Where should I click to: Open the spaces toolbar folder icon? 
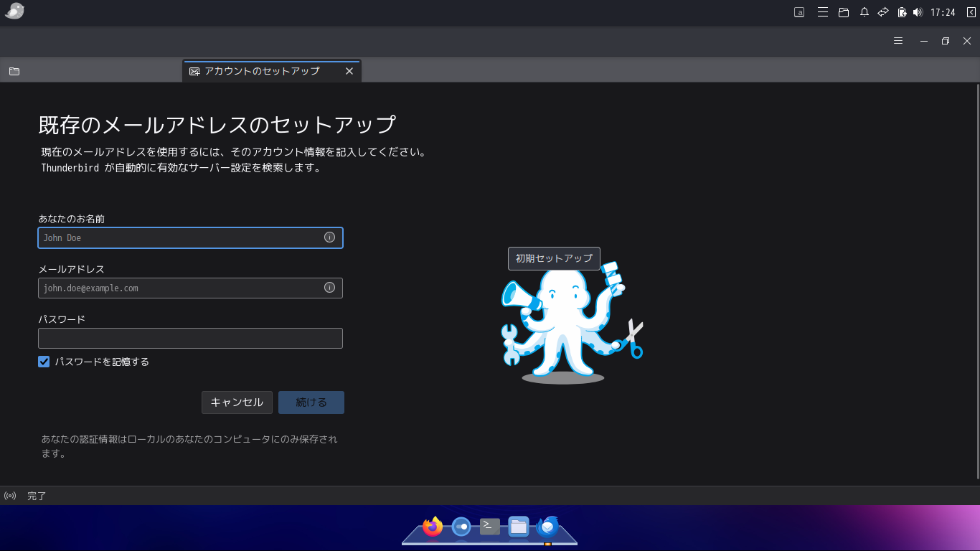(15, 71)
